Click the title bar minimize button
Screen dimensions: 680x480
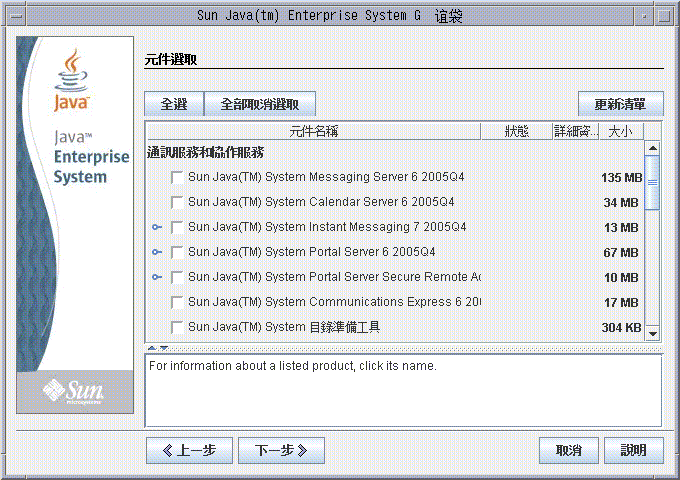coord(644,16)
